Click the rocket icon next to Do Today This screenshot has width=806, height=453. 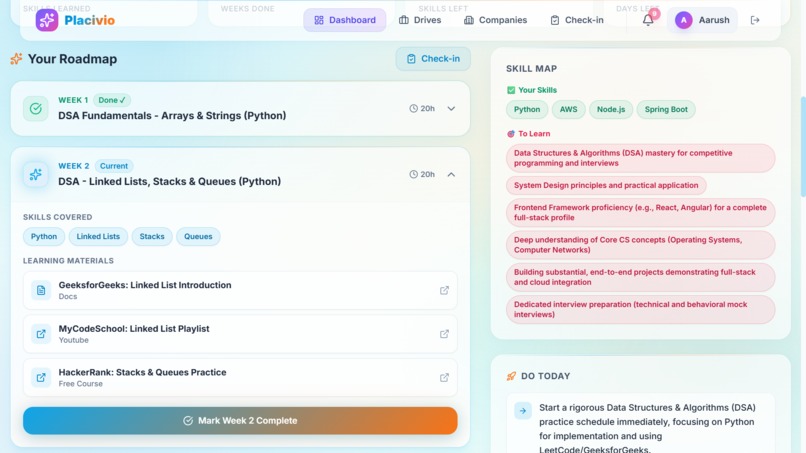tap(511, 376)
